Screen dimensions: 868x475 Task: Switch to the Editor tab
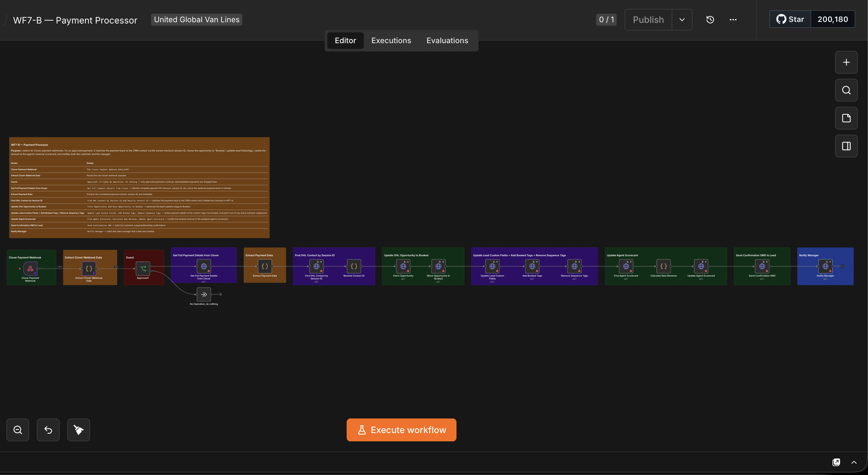[x=345, y=40]
